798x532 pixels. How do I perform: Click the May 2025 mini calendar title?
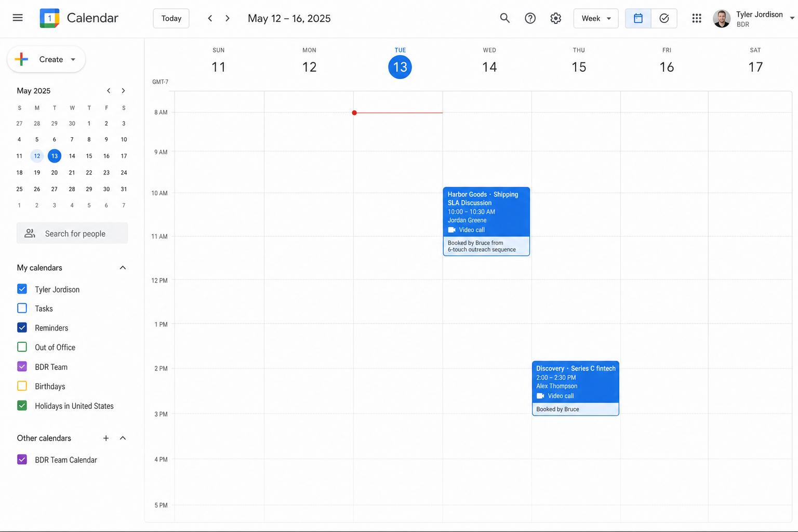(x=34, y=90)
